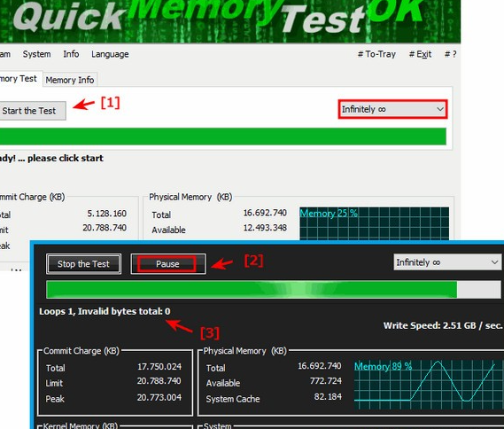Open the Language menu

(x=110, y=54)
